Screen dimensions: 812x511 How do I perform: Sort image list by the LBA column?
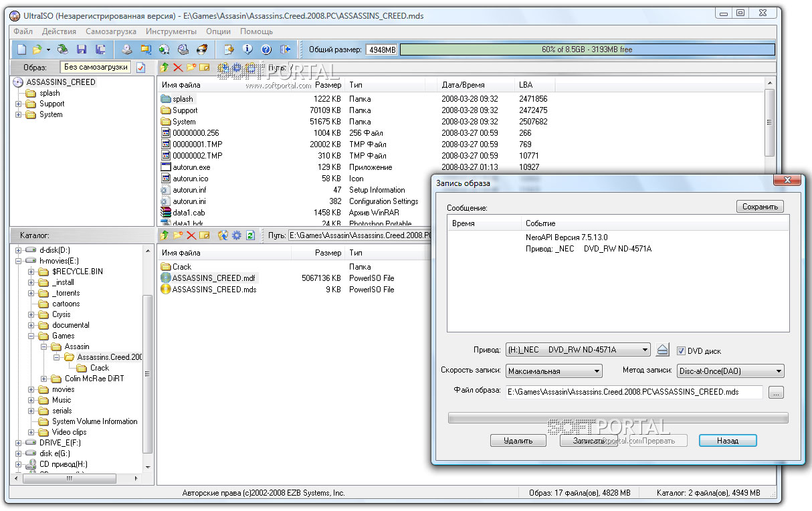[534, 85]
